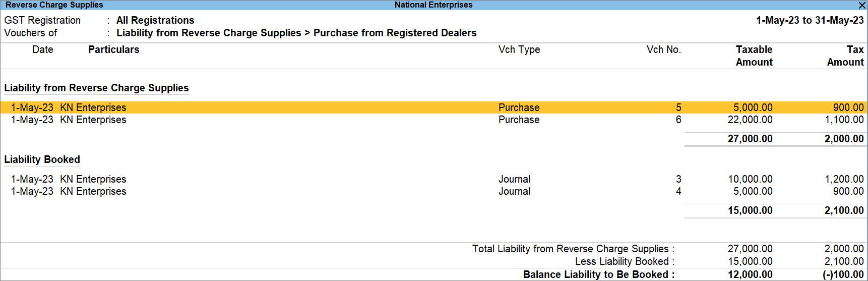Screen dimensions: 868x281
Task: Click the Vch No. column header
Action: point(663,49)
